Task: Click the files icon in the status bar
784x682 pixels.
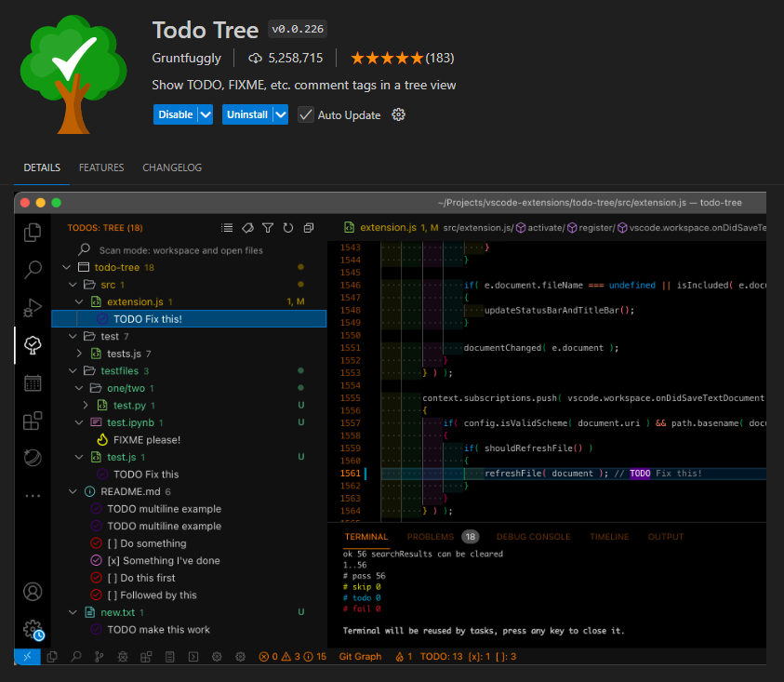Action: [x=52, y=657]
